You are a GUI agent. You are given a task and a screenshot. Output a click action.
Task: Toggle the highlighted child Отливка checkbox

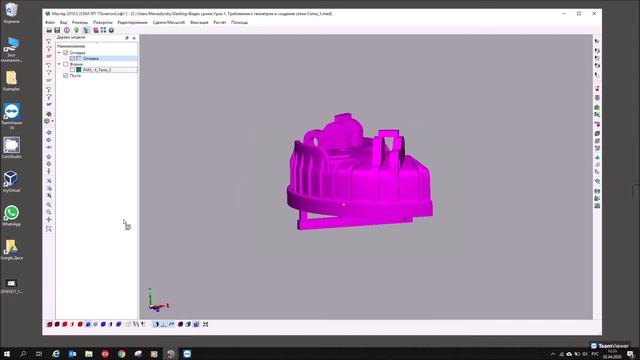[72, 58]
